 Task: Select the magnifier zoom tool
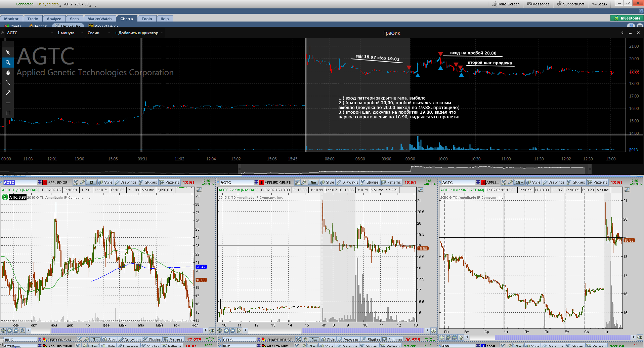8,63
